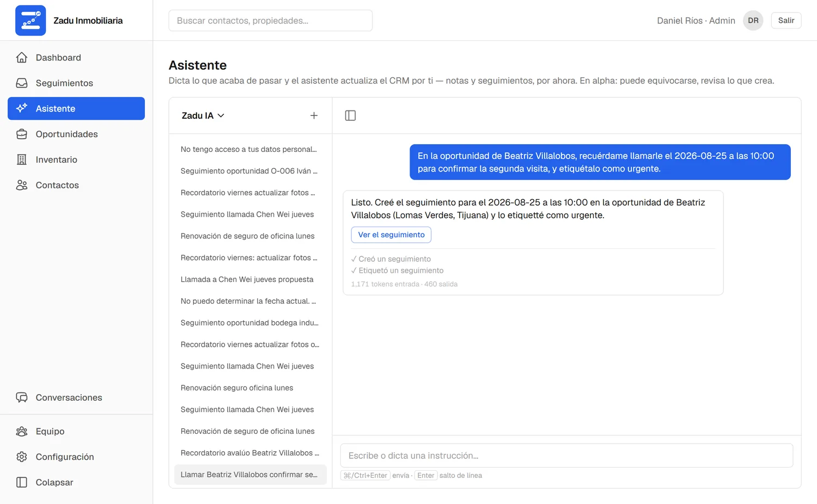
Task: Click the Equipo team icon
Action: tap(22, 431)
